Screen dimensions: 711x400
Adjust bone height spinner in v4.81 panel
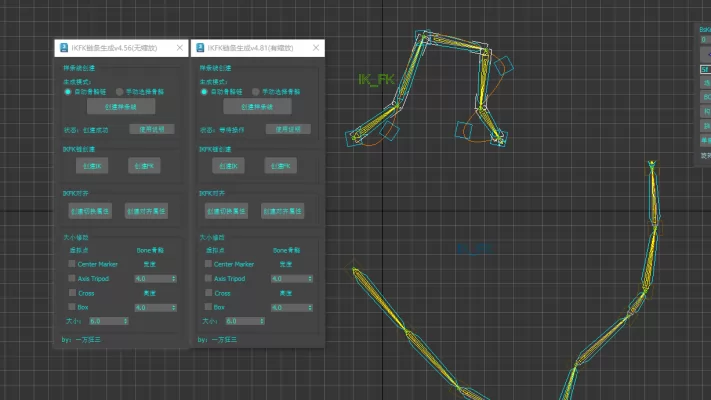pyautogui.click(x=311, y=307)
